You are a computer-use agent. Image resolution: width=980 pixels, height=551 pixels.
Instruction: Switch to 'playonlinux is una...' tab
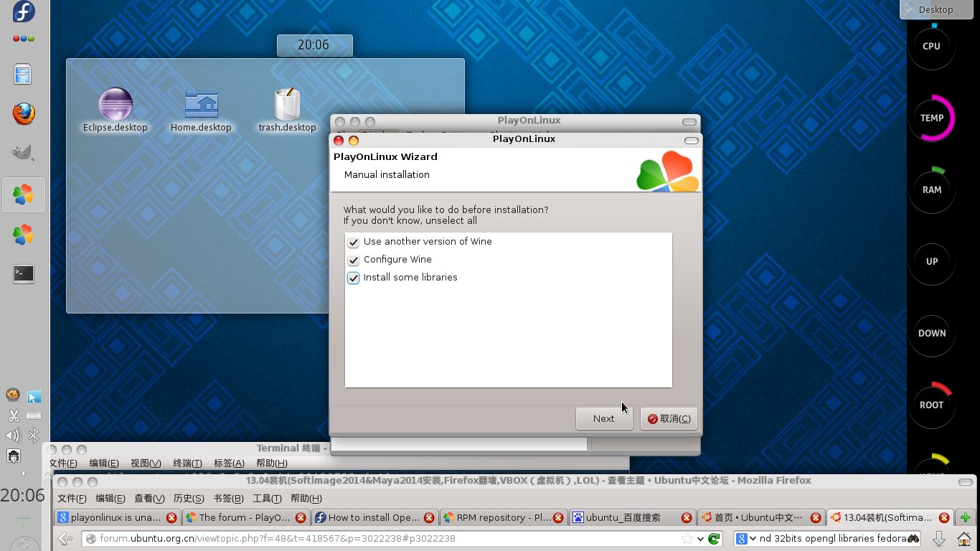point(118,517)
